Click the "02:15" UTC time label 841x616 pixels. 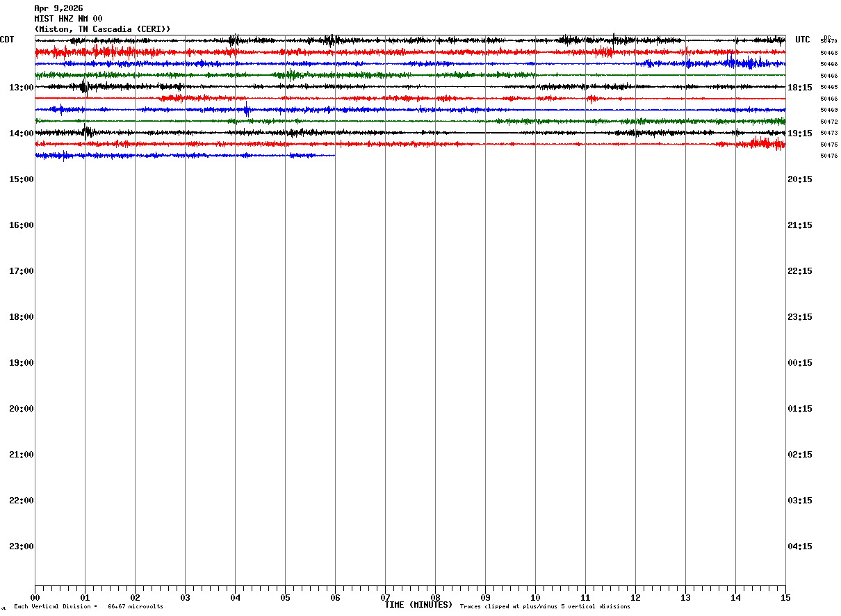(800, 455)
